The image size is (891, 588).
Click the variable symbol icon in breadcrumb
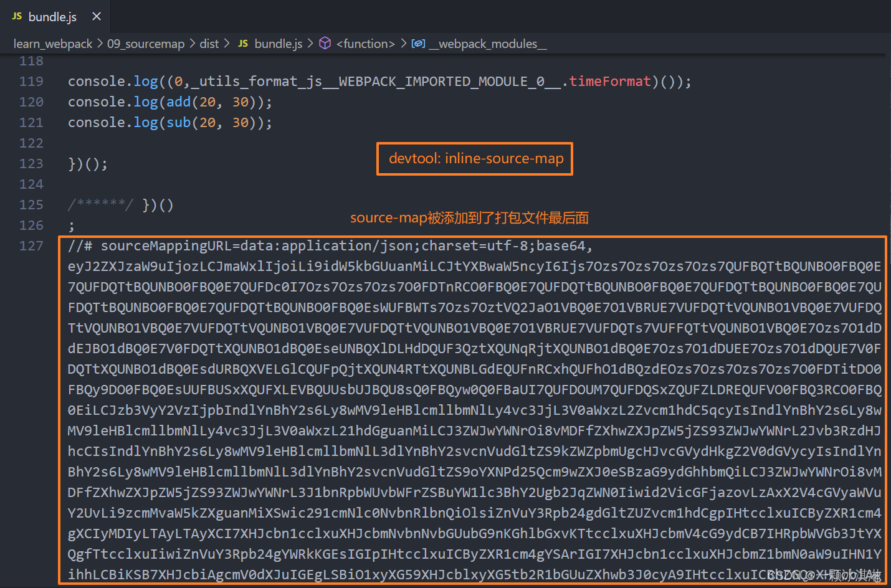click(418, 44)
